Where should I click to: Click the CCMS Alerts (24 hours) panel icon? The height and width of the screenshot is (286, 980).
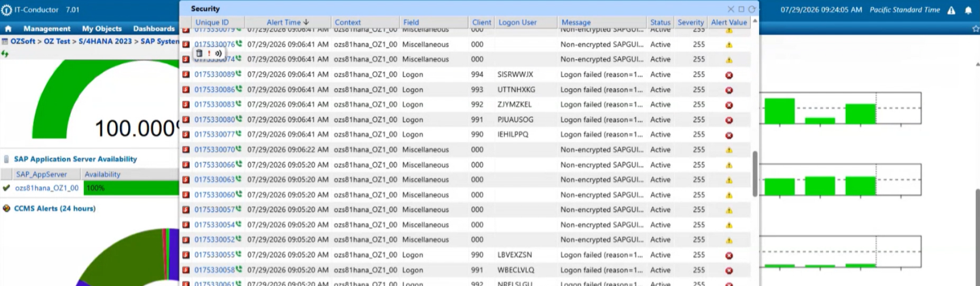pyautogui.click(x=7, y=209)
